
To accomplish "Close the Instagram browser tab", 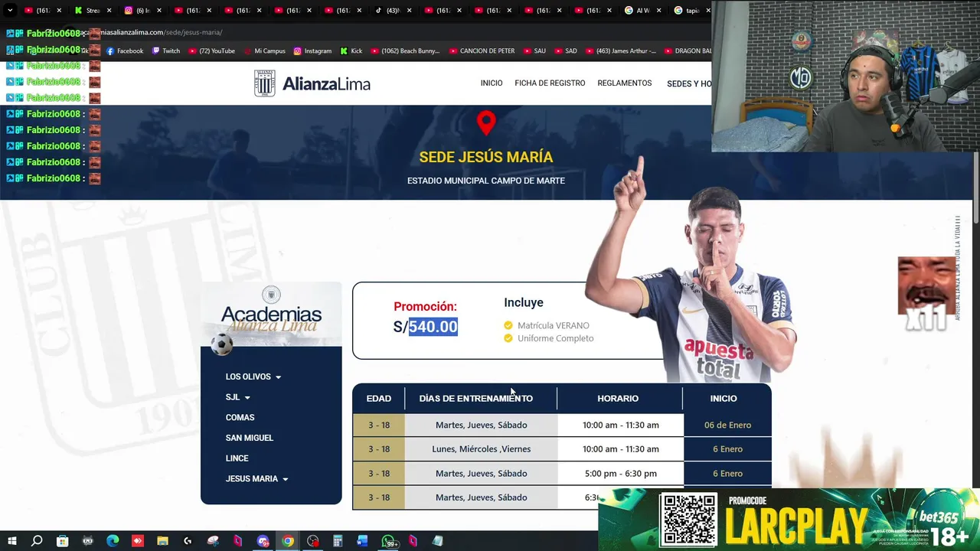I will tap(158, 10).
